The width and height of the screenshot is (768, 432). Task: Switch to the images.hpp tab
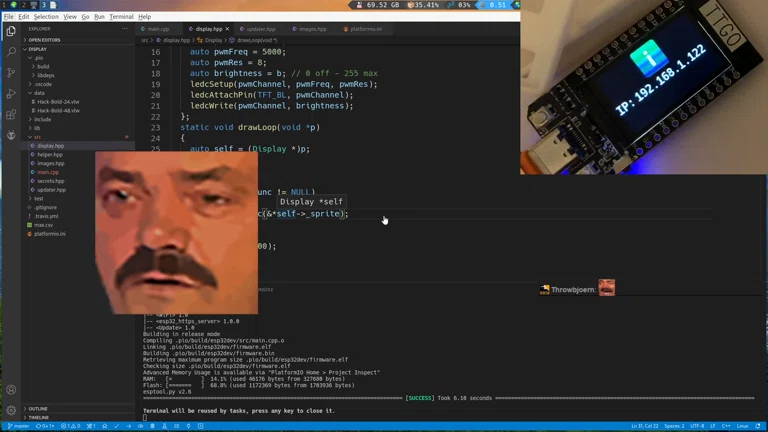310,29
